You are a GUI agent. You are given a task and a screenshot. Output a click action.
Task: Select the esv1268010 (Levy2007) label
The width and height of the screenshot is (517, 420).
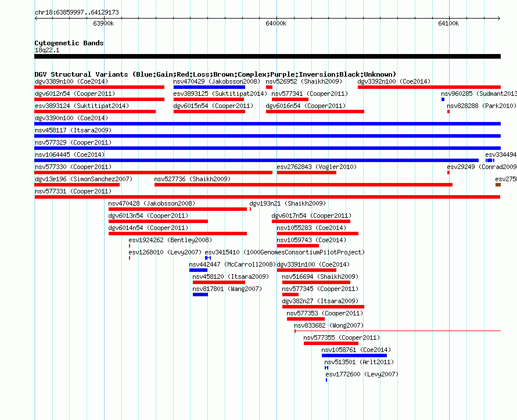pyautogui.click(x=165, y=252)
